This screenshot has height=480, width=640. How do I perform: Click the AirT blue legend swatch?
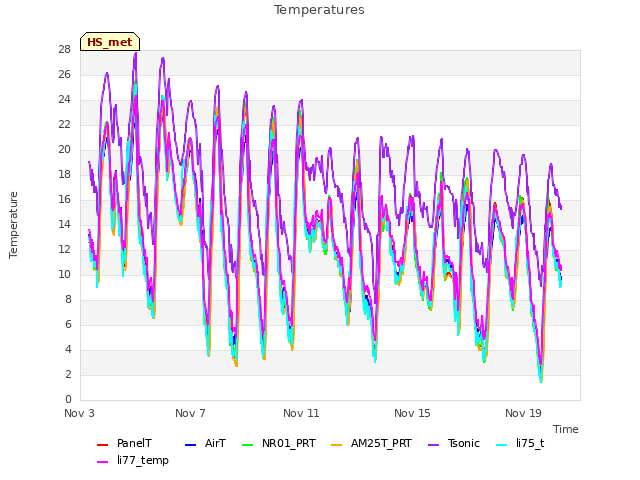click(191, 444)
